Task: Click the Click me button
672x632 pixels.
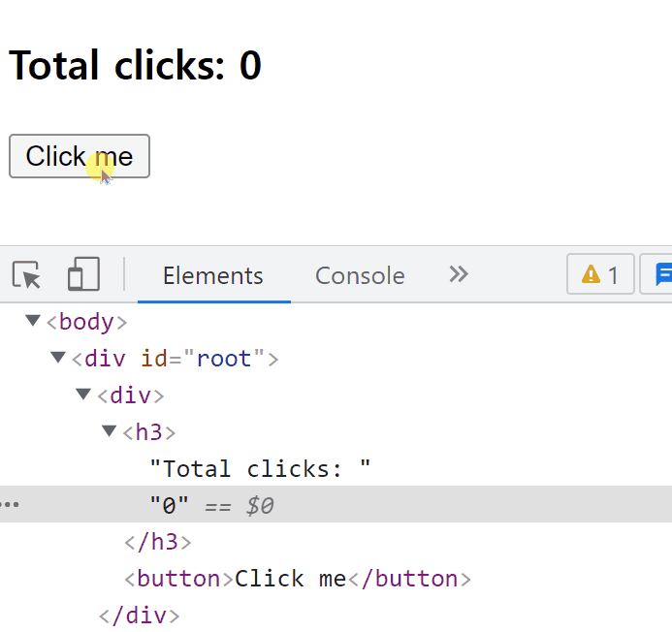Action: tap(80, 156)
